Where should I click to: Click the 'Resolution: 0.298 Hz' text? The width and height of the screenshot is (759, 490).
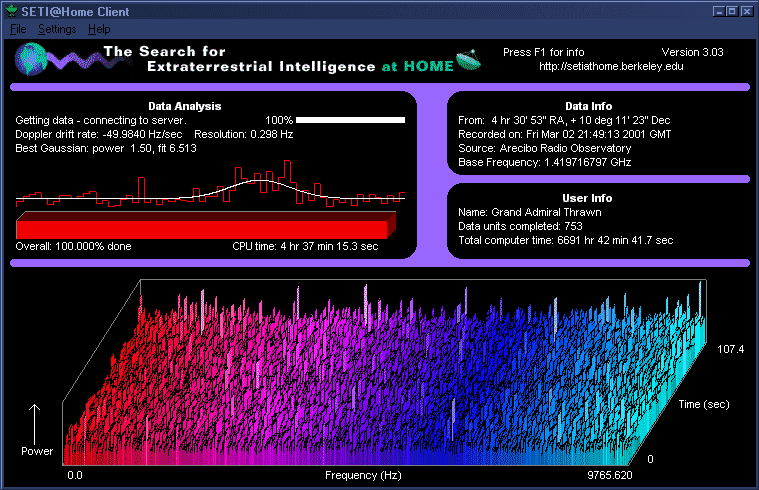[x=243, y=134]
